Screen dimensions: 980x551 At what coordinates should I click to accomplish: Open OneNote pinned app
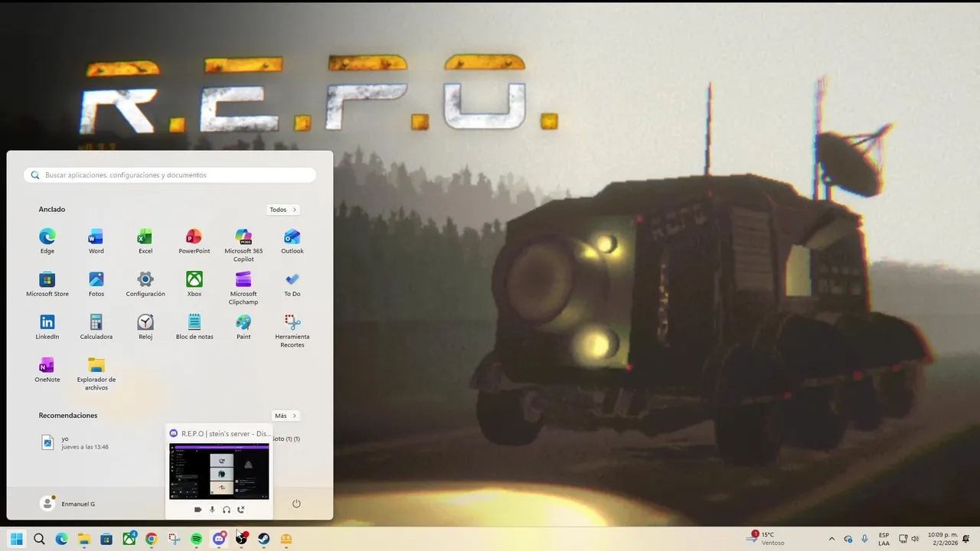[47, 369]
